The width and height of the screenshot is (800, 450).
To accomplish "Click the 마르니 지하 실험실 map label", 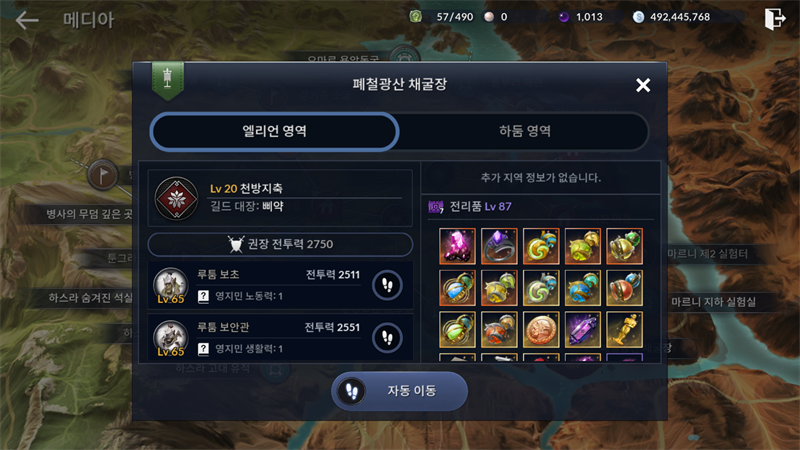I will click(x=713, y=302).
